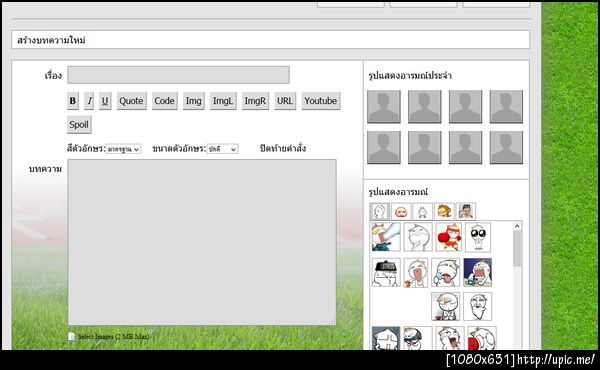
Task: Click the รูปแสดงอารมณ์ประจำ panel heading
Action: [410, 76]
